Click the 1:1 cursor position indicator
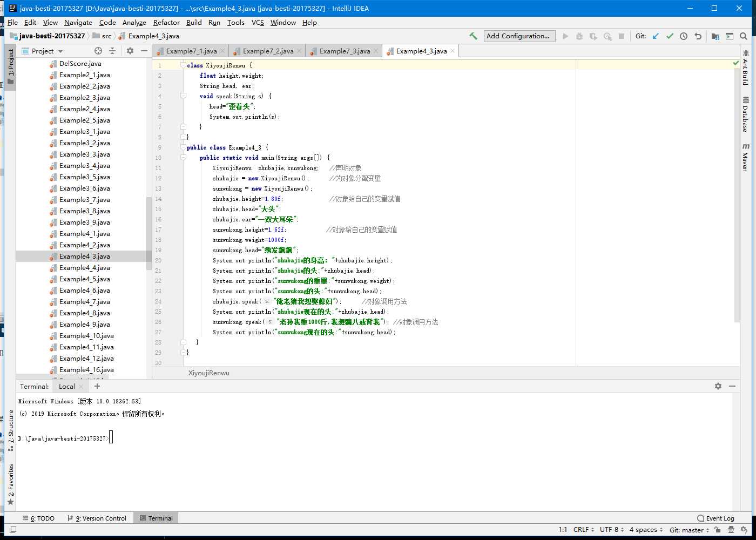The width and height of the screenshot is (756, 540). tap(563, 530)
